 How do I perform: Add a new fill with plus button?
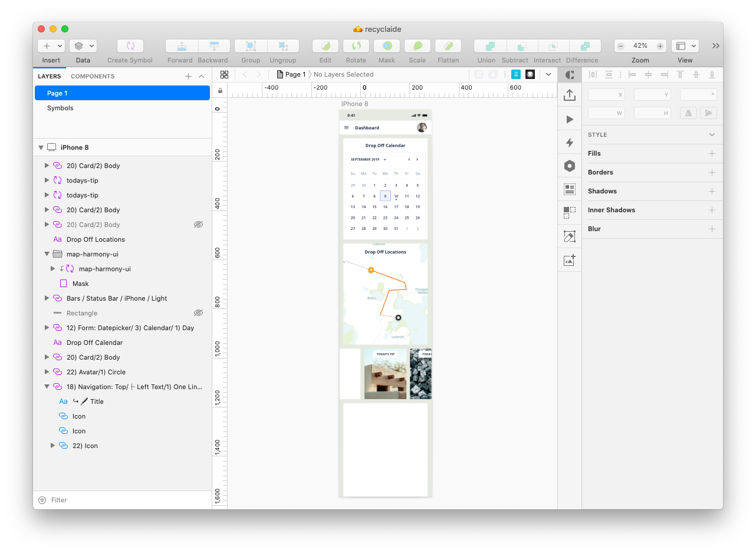712,153
